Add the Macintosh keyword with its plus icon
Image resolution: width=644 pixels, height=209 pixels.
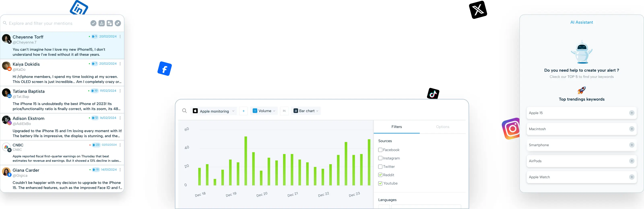point(632,129)
